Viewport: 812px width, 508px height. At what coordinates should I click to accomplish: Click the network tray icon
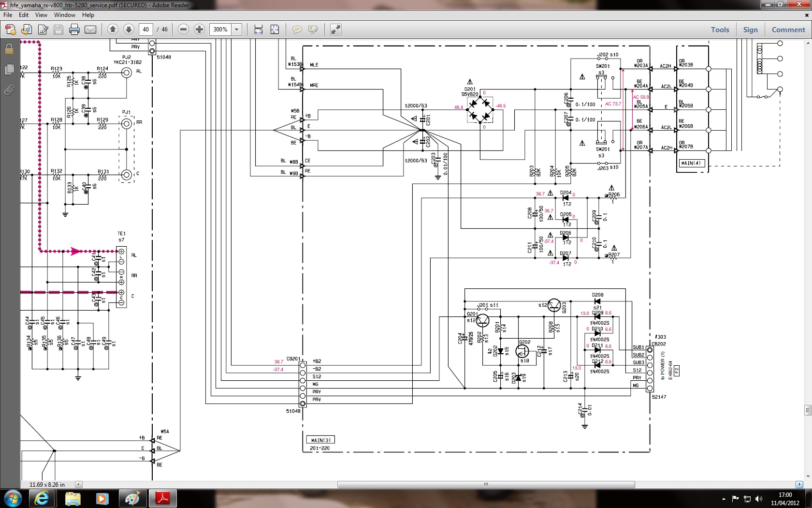(747, 499)
